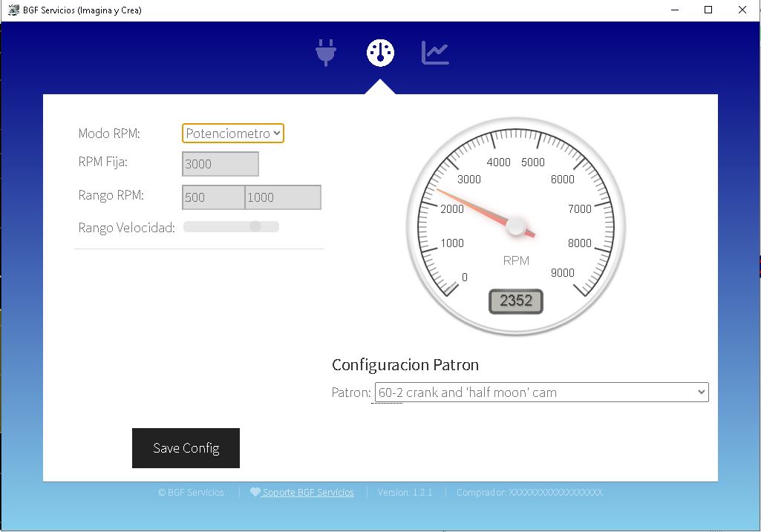Expand the Patron pattern dropdown
The width and height of the screenshot is (761, 532).
click(541, 393)
